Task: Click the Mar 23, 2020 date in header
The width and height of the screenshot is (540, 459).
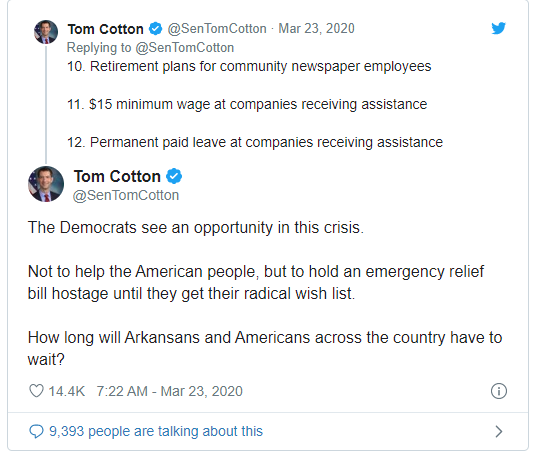Action: pos(316,29)
